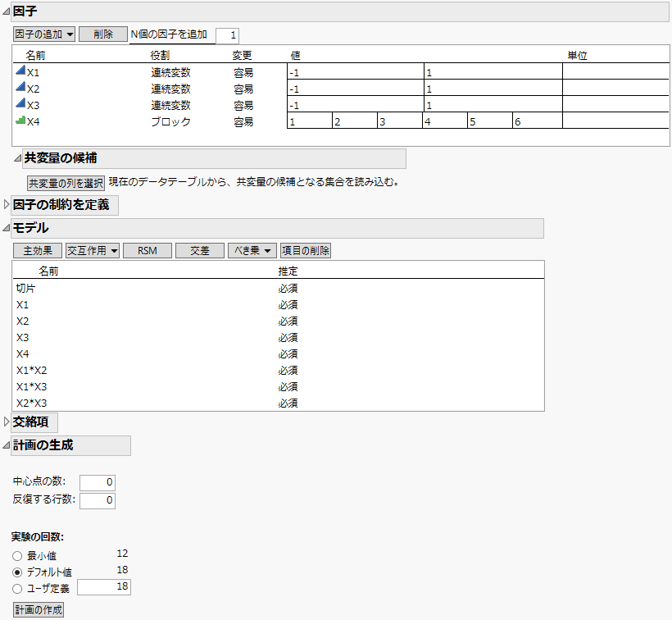Screen dimensions: 672x620
Task: Click the 項目の削除 button
Action: click(x=304, y=250)
